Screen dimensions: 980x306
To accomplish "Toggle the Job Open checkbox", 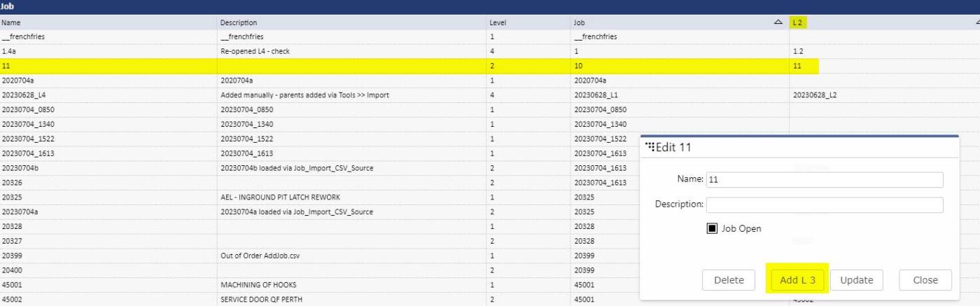I will pos(711,228).
